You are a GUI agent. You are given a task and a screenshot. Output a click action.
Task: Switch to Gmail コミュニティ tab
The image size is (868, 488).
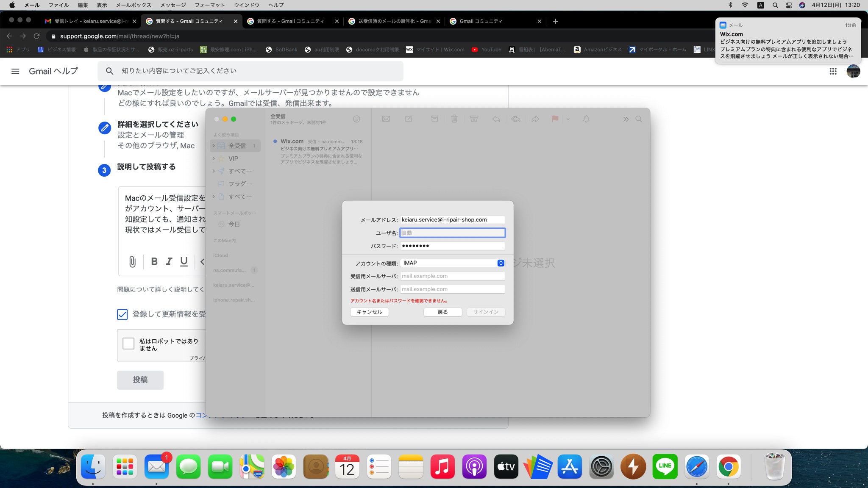pos(495,21)
